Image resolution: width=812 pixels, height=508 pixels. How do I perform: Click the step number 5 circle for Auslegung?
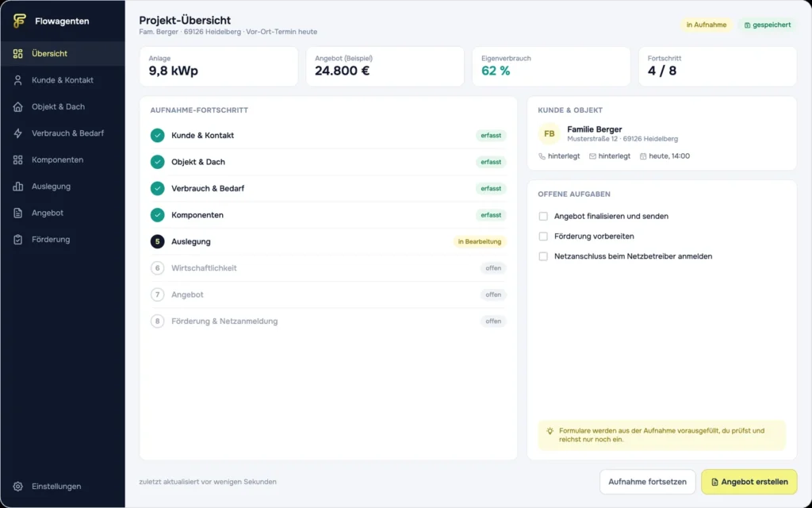coord(158,241)
